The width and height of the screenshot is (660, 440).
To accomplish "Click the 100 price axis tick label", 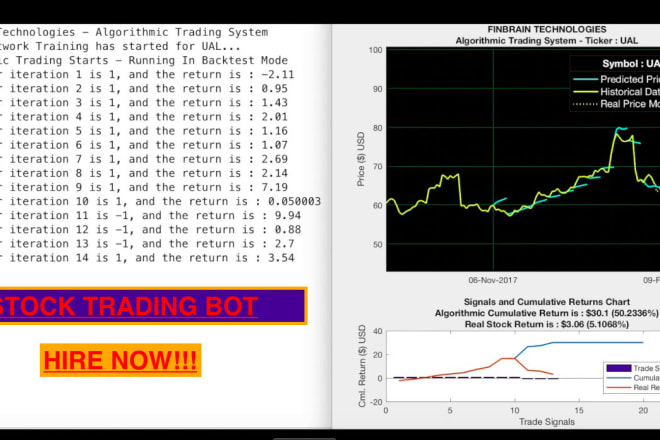I will coord(375,50).
